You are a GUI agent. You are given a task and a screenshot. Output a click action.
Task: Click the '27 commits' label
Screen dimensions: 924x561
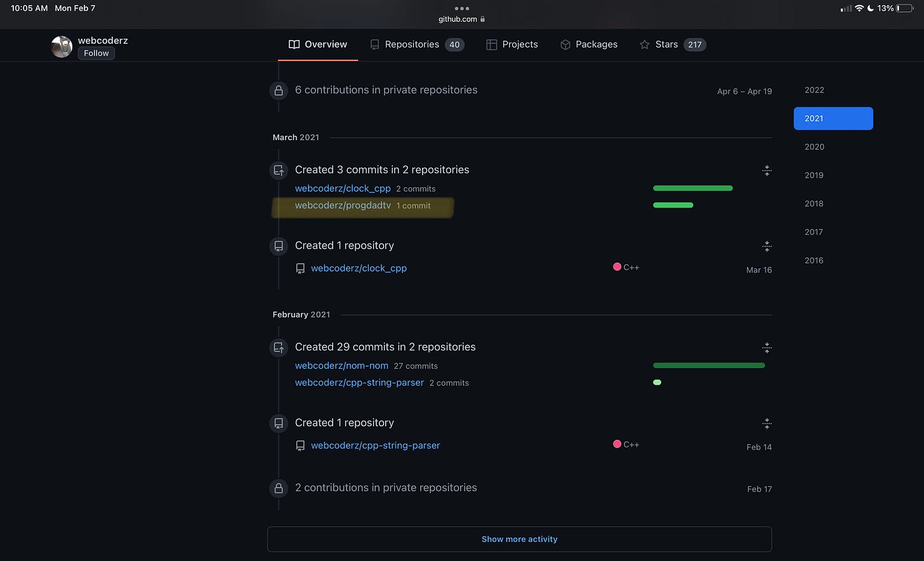tap(416, 366)
